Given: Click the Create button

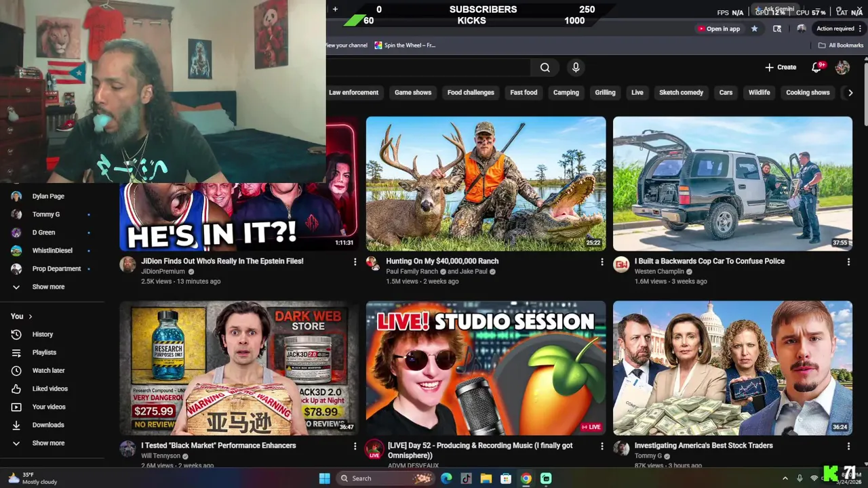Looking at the screenshot, I should 781,67.
